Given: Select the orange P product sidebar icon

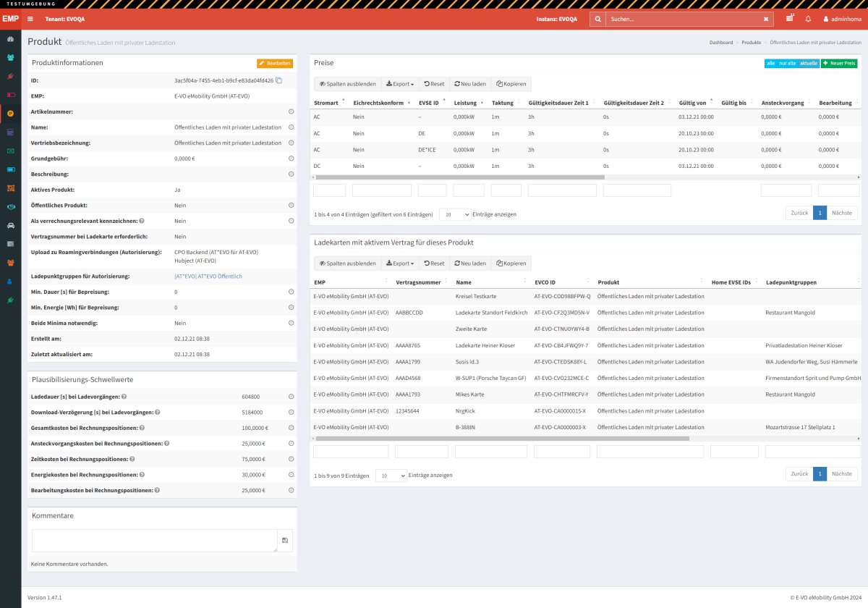Looking at the screenshot, I should (x=10, y=114).
